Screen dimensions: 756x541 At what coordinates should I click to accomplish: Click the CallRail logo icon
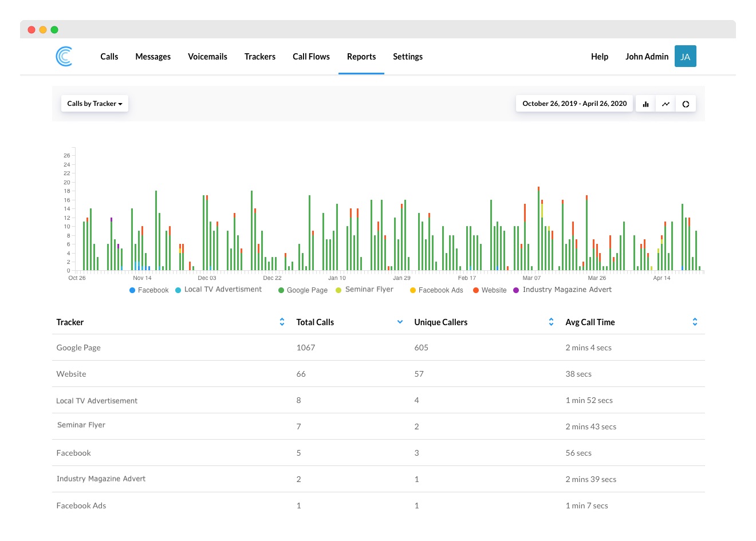[x=64, y=56]
